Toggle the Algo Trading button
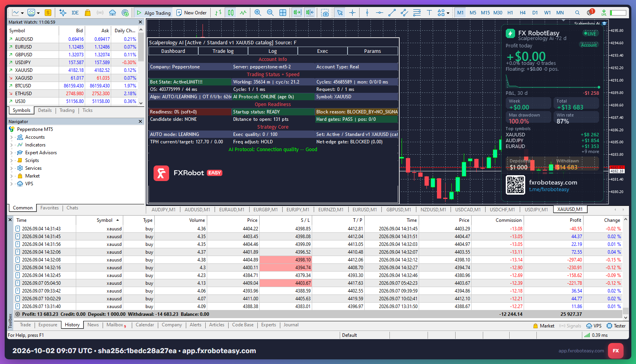 click(154, 13)
